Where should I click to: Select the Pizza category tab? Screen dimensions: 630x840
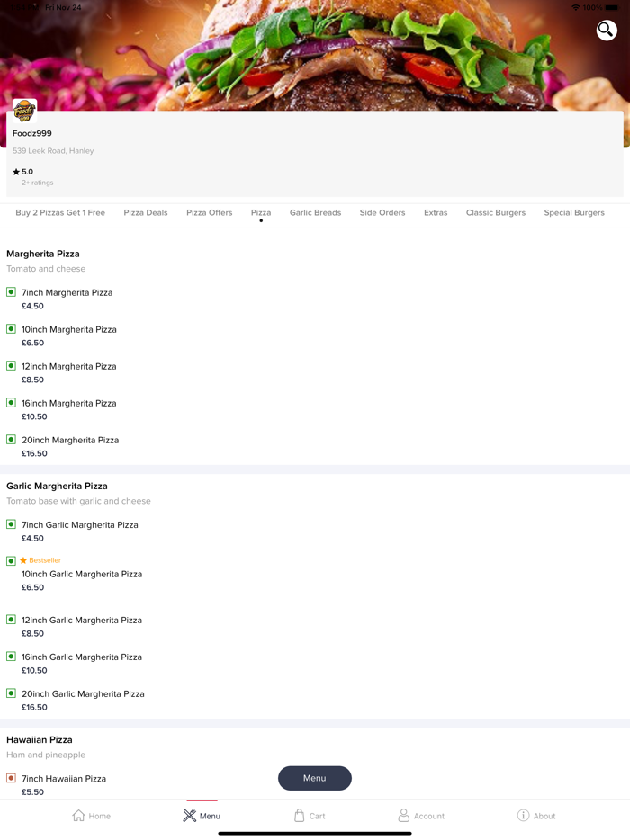(x=261, y=212)
